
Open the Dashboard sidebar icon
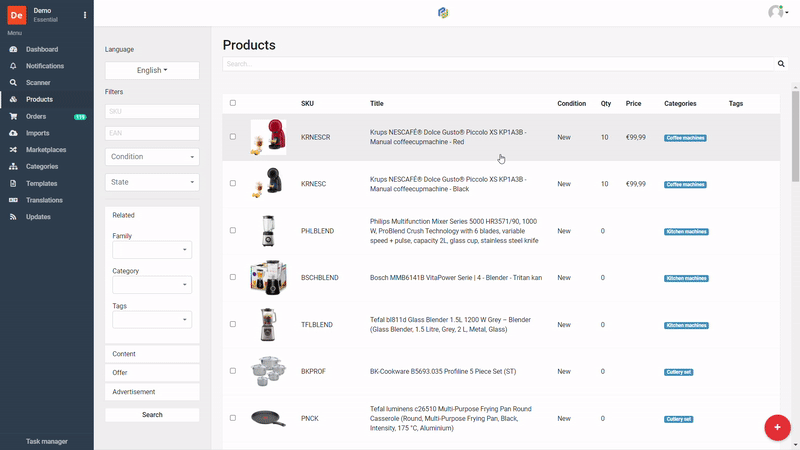point(13,49)
